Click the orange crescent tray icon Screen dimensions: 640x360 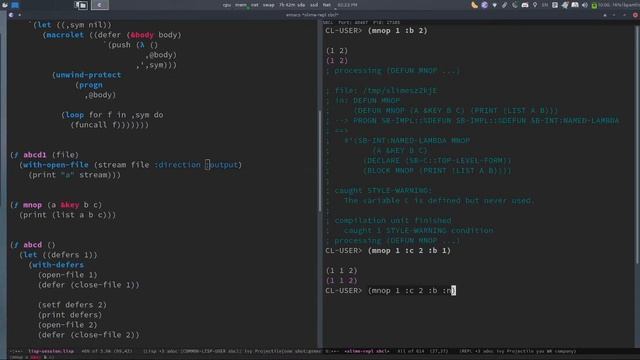[474, 5]
